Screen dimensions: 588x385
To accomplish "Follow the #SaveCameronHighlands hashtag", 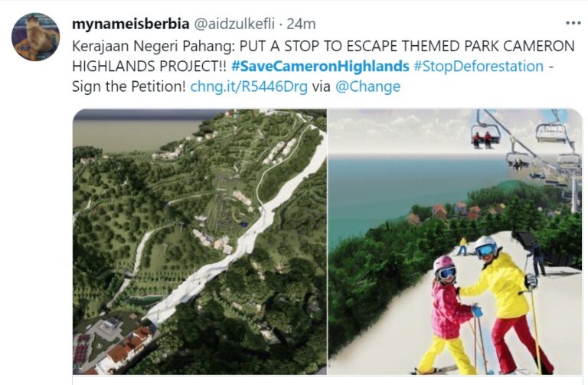I will (x=320, y=67).
